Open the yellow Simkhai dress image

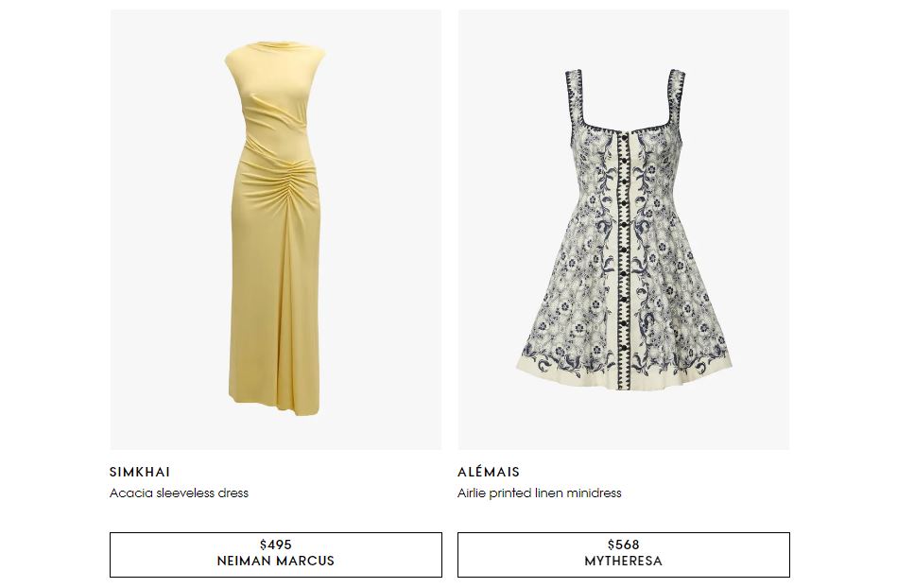[x=276, y=230]
